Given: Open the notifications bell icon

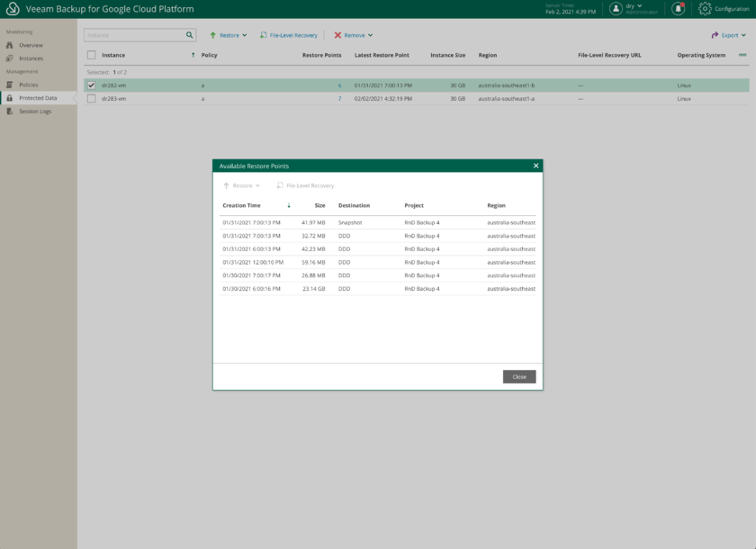Looking at the screenshot, I should point(678,9).
